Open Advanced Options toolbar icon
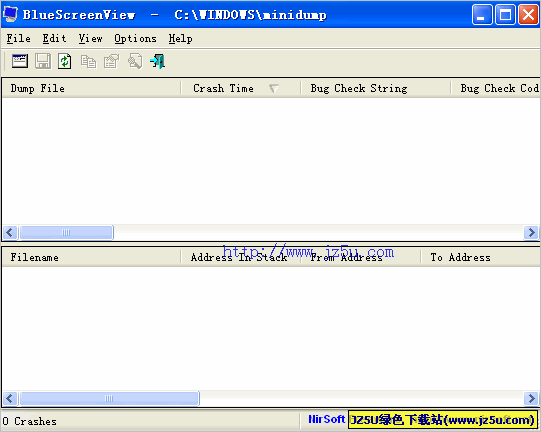This screenshot has height=432, width=541. coord(20,61)
